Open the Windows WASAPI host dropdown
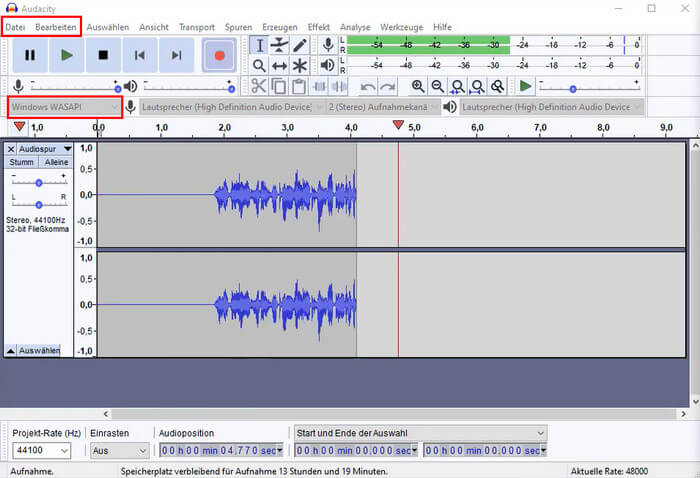The width and height of the screenshot is (700, 478). [64, 107]
